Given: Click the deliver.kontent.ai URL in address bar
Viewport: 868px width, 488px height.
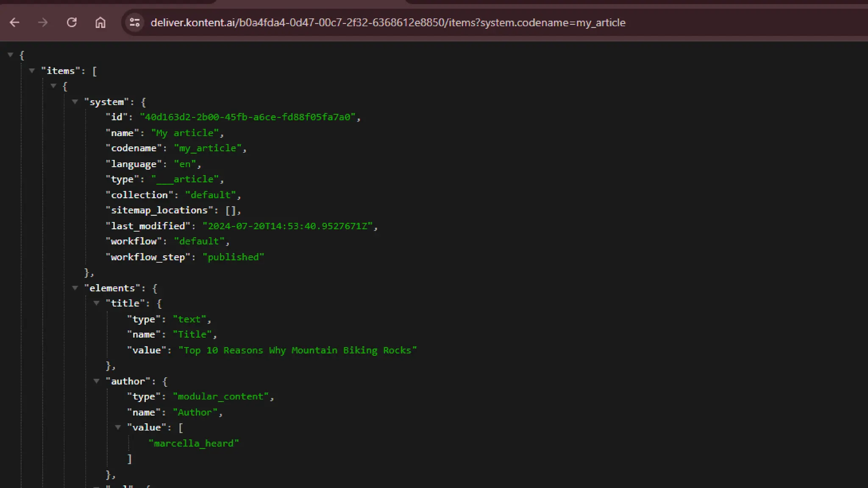Looking at the screenshot, I should click(x=387, y=22).
